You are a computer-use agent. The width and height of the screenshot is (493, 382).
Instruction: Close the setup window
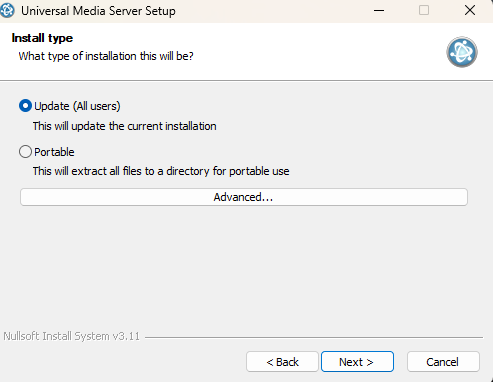pos(470,11)
